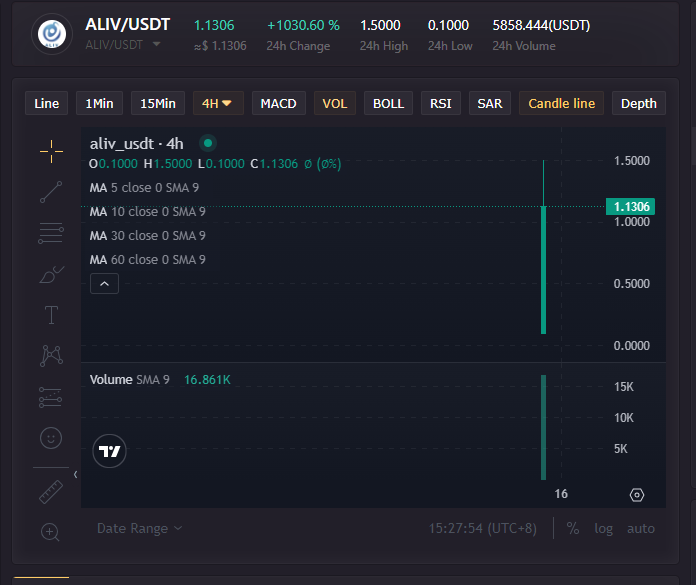Open the 4H interval dropdown
This screenshot has height=585, width=696.
[x=218, y=103]
